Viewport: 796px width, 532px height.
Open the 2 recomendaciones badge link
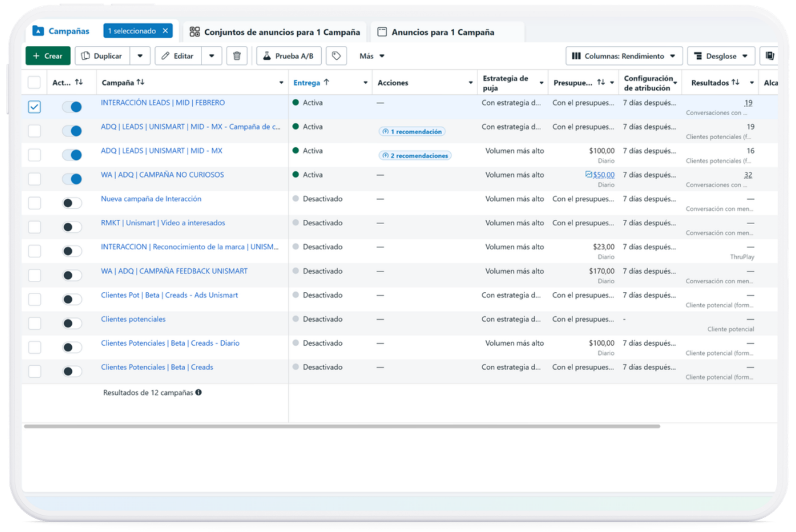click(x=415, y=156)
